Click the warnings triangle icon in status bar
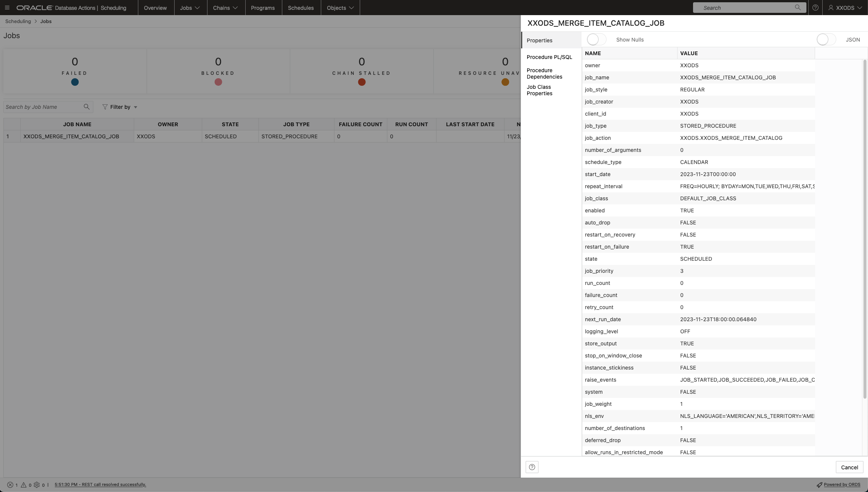 pos(23,484)
